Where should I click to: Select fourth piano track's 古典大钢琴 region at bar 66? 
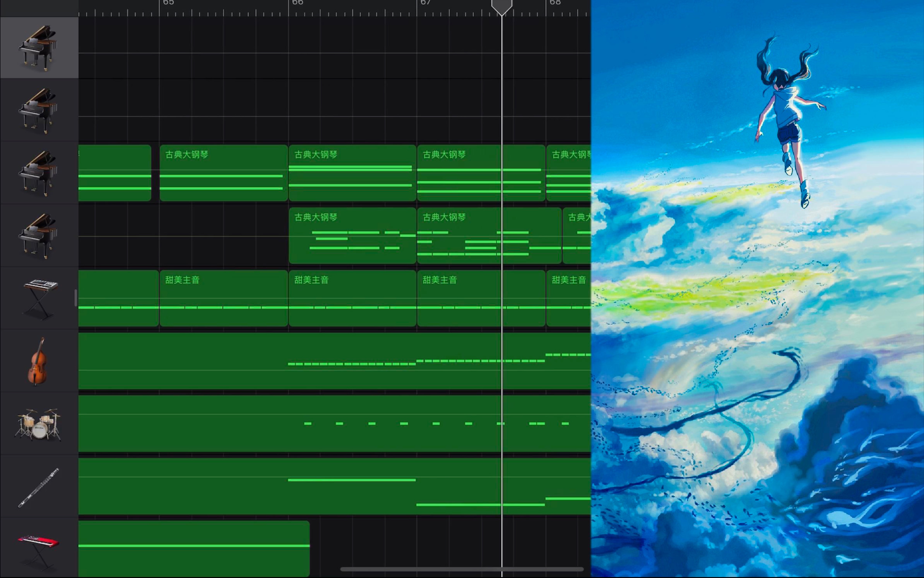point(353,235)
